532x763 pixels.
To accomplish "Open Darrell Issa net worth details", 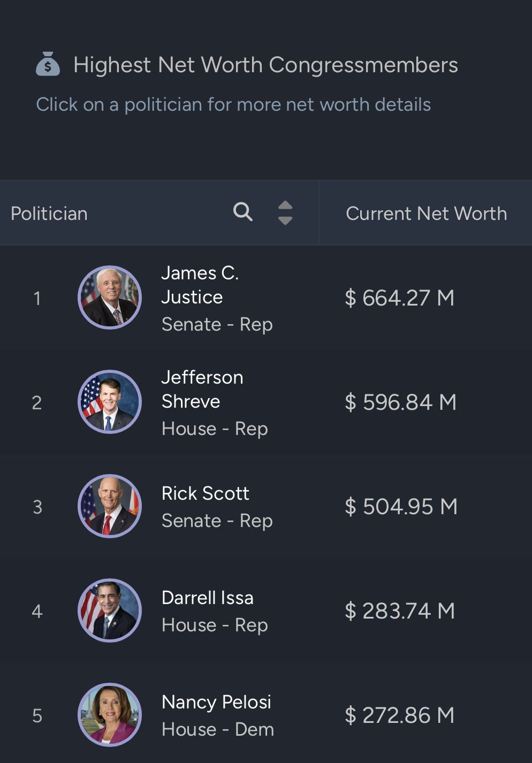I will click(x=207, y=598).
